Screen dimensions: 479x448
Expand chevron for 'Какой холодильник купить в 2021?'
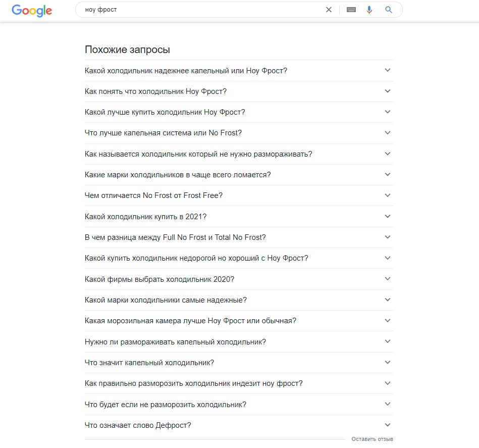[x=388, y=216]
